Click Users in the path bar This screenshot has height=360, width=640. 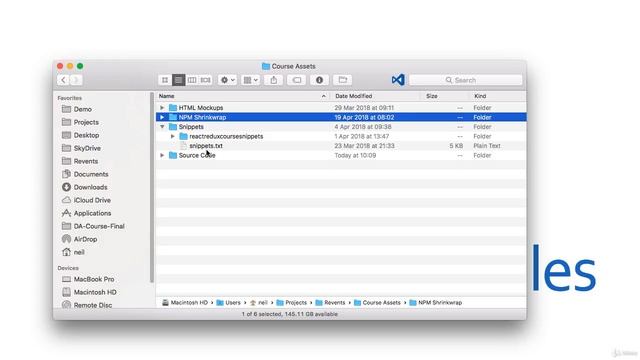tap(229, 303)
